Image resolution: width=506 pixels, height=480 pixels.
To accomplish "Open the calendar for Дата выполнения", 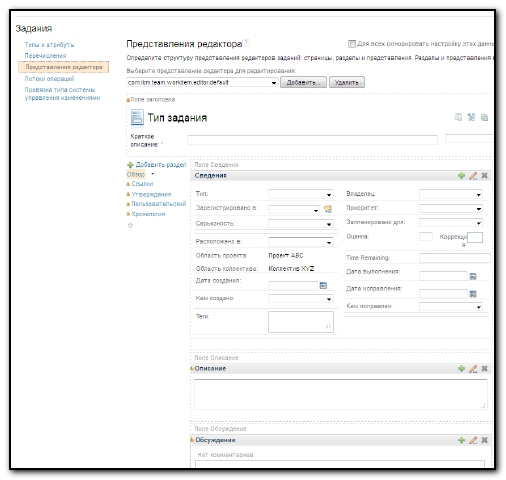I will coord(473,276).
